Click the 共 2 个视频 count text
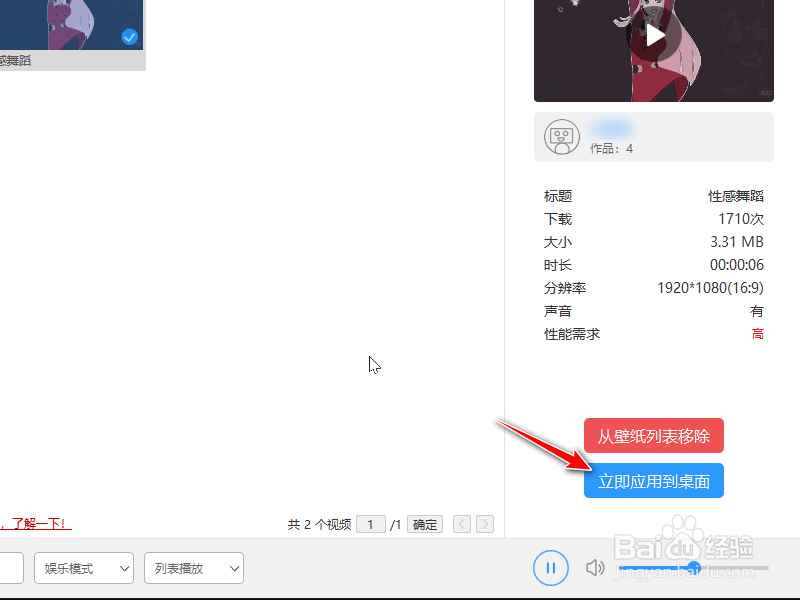 [319, 524]
